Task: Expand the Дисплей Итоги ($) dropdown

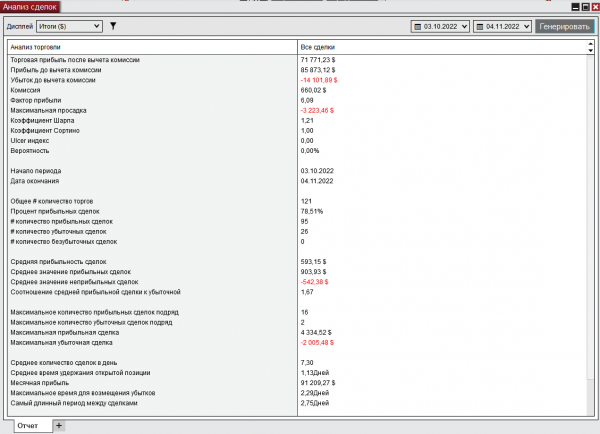Action: coord(69,26)
